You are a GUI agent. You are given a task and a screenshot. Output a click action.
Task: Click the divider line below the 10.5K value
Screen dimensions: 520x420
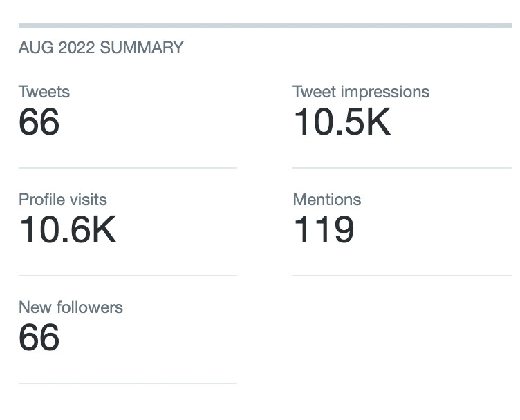pyautogui.click(x=401, y=168)
